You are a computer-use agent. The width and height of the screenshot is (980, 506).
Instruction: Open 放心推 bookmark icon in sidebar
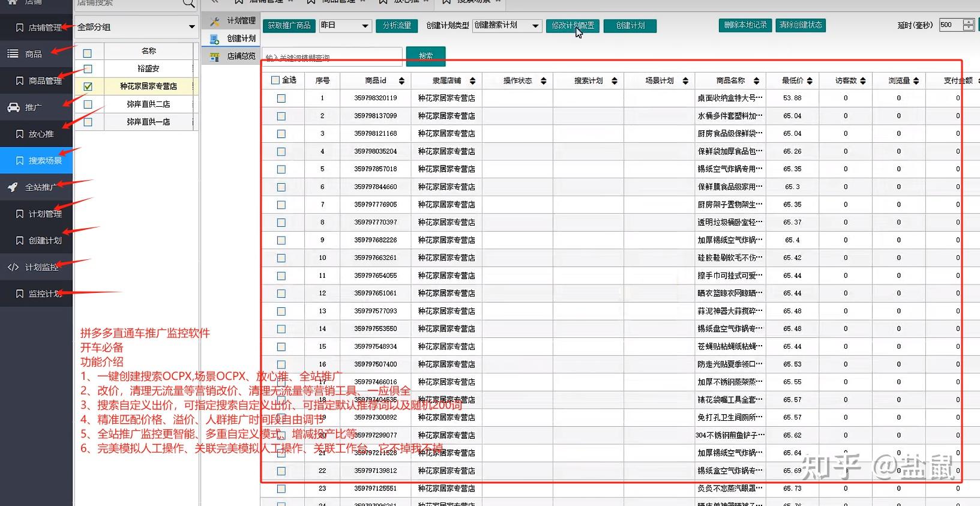tap(20, 134)
